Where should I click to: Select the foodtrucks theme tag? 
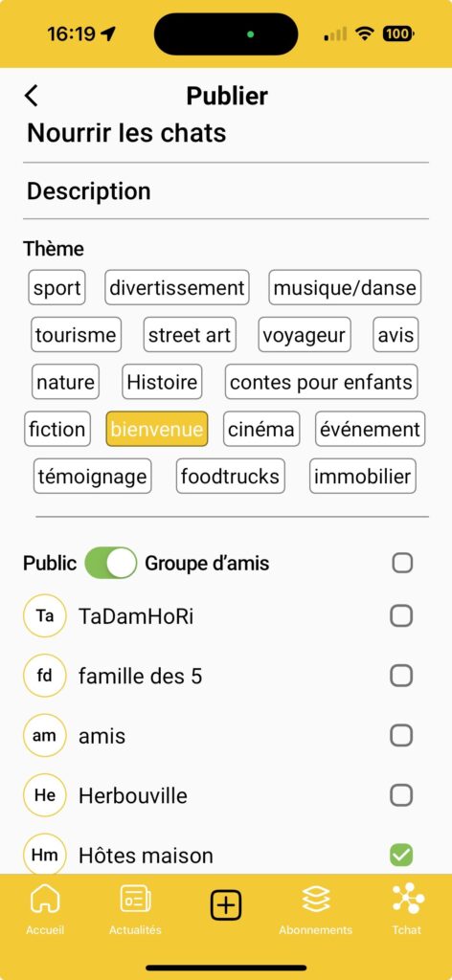[x=230, y=477]
